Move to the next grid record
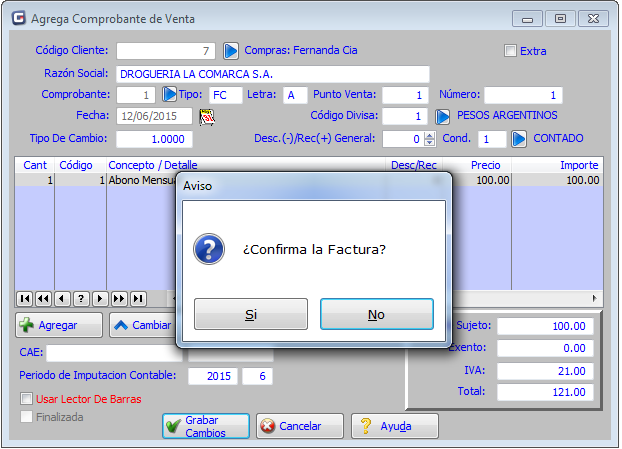 click(100, 298)
